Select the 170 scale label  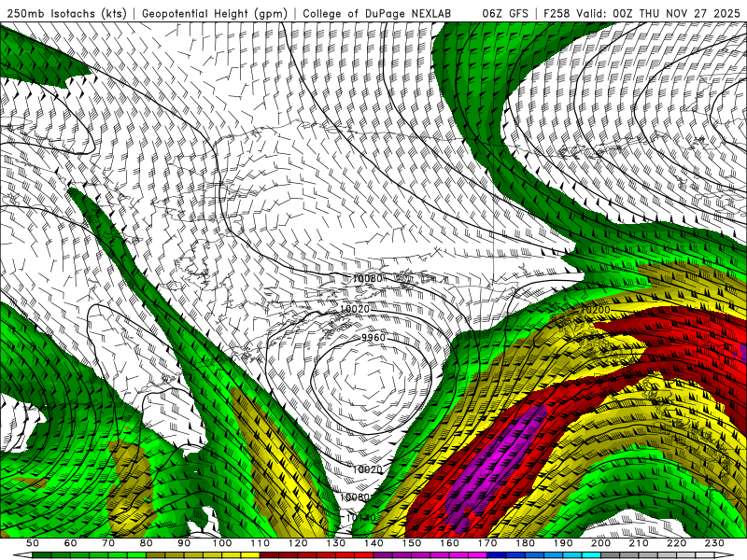[x=487, y=543]
